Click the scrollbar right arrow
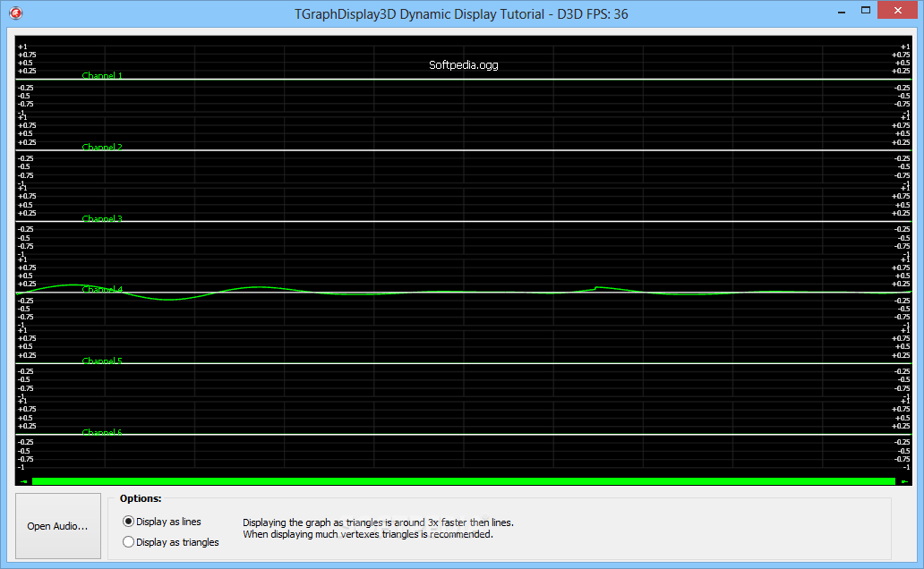The height and width of the screenshot is (569, 924). click(x=903, y=481)
